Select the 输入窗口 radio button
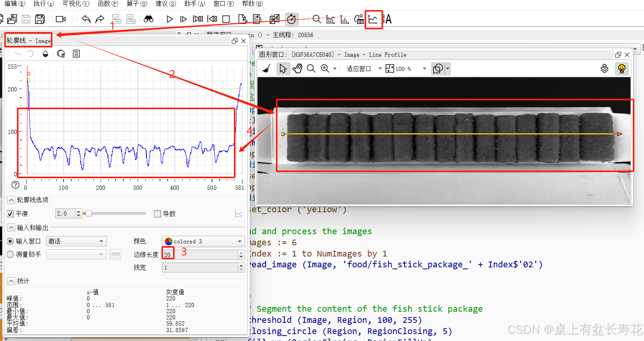Screen dimensions: 644x341 click(x=10, y=241)
